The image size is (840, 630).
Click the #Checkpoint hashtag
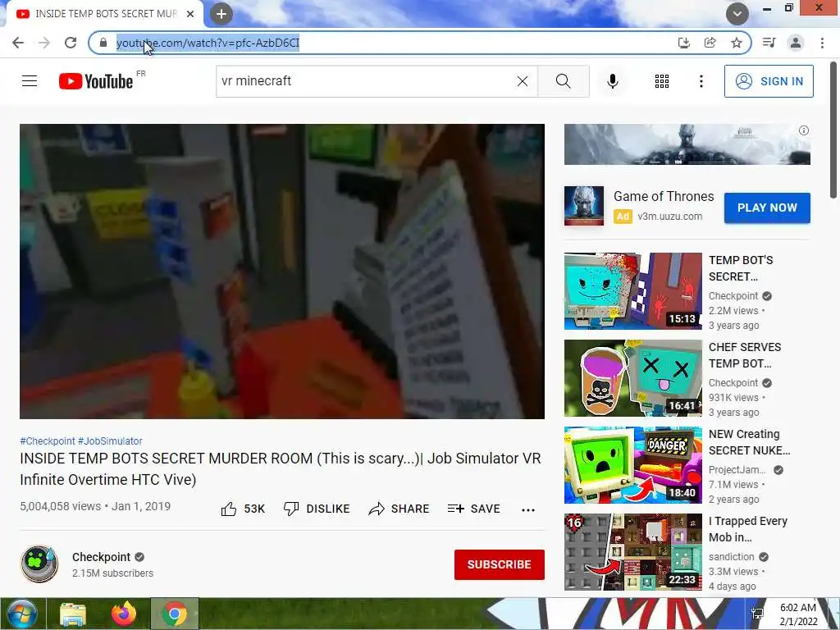(48, 441)
